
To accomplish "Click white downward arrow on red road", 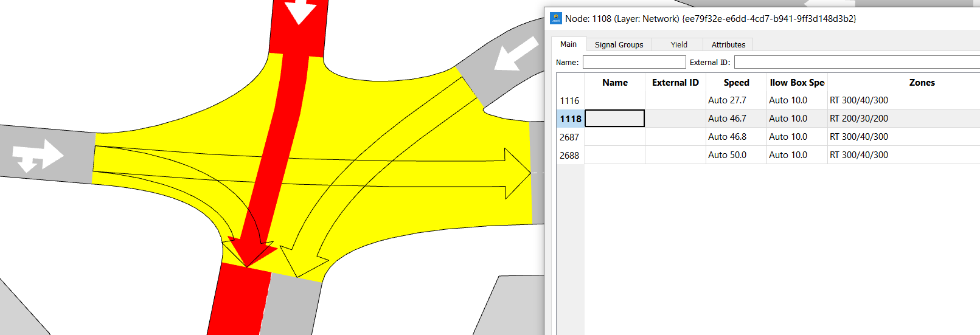I will 300,12.
